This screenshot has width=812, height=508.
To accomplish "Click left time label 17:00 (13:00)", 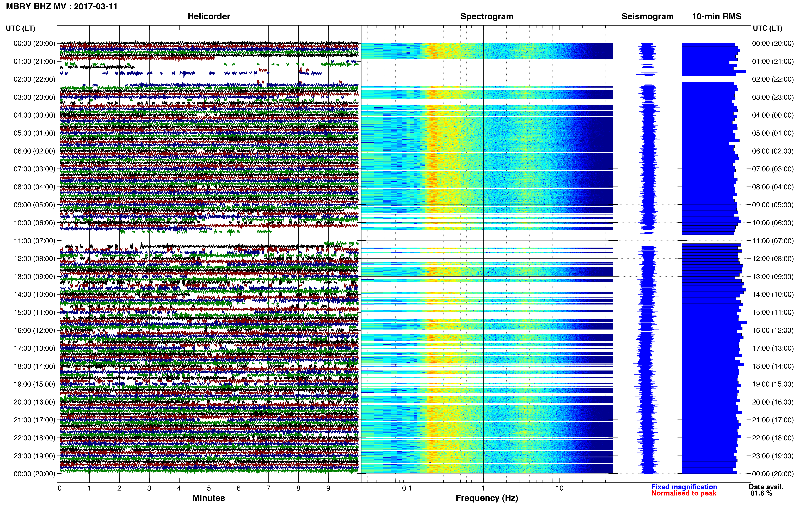I will tap(34, 348).
